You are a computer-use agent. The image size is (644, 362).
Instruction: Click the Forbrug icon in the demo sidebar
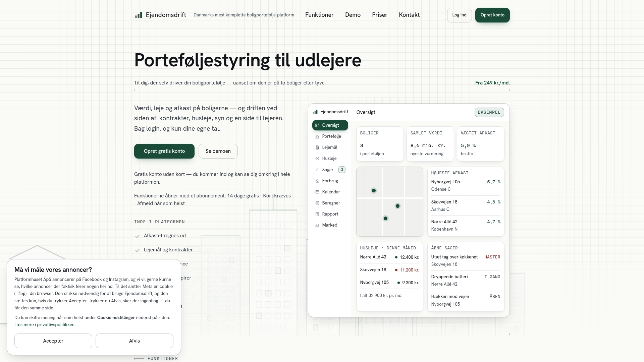[x=317, y=181]
